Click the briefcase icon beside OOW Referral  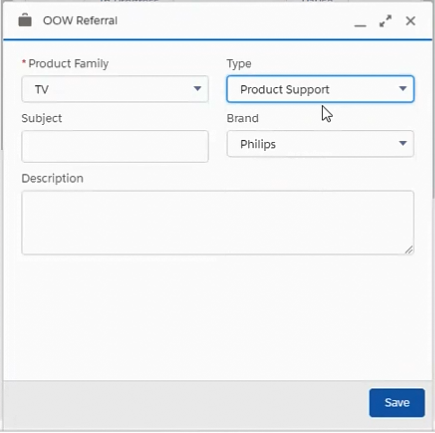click(25, 21)
